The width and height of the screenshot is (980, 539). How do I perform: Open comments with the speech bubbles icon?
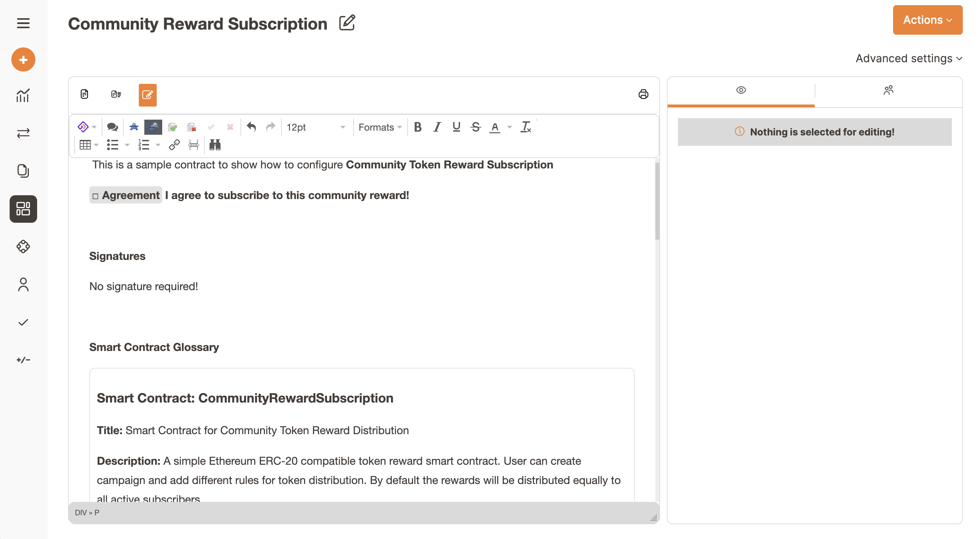(x=112, y=127)
